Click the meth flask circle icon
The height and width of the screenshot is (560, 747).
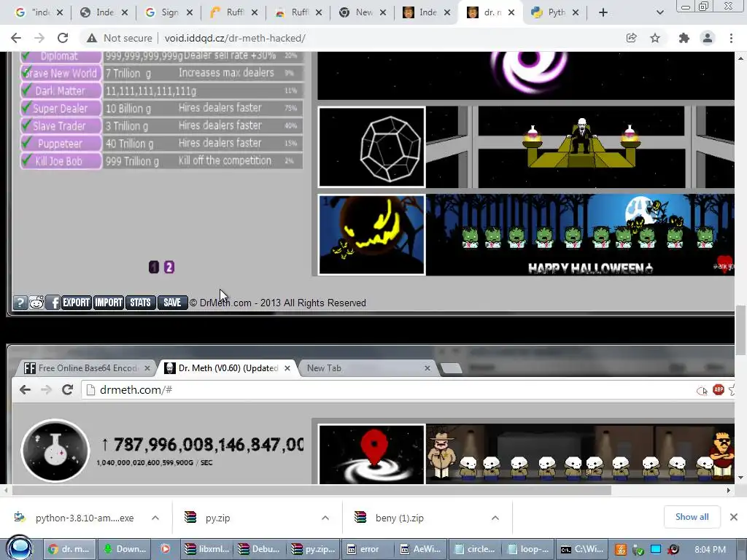click(55, 451)
